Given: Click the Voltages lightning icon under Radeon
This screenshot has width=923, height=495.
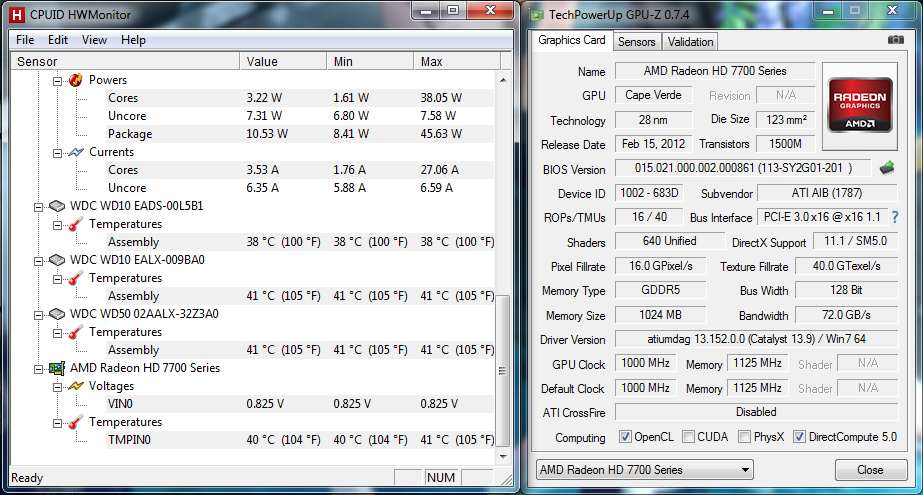Looking at the screenshot, I should tap(75, 386).
